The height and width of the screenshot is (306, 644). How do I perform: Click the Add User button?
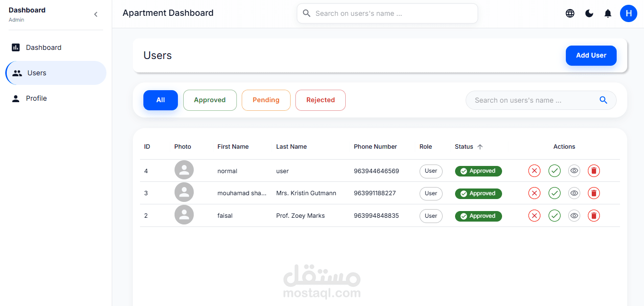[591, 56]
